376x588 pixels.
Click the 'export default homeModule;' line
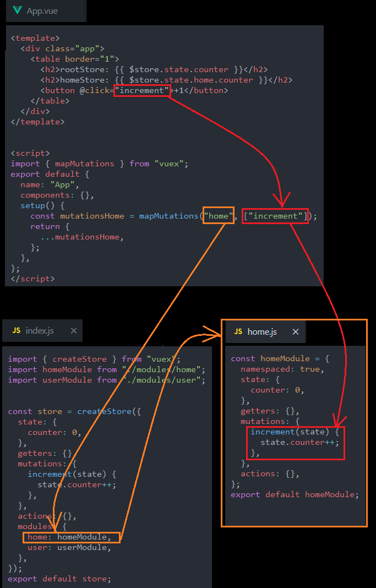coord(295,494)
